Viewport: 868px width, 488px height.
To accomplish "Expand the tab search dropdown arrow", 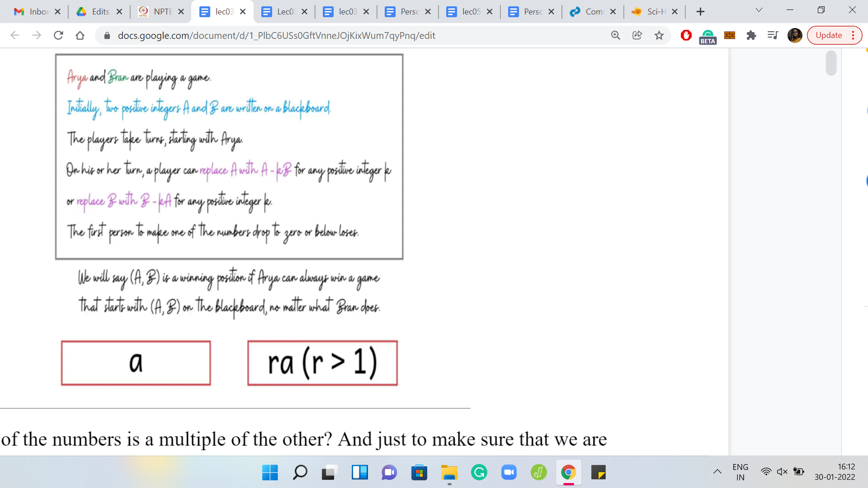I will tap(759, 10).
